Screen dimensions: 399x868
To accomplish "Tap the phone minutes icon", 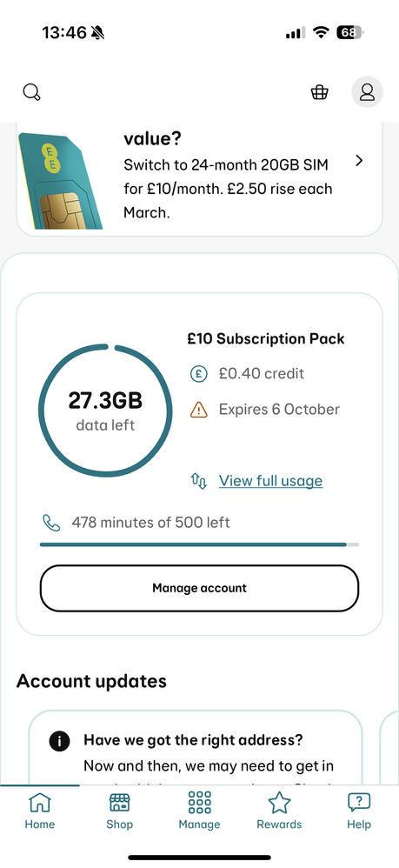I will coord(51,522).
